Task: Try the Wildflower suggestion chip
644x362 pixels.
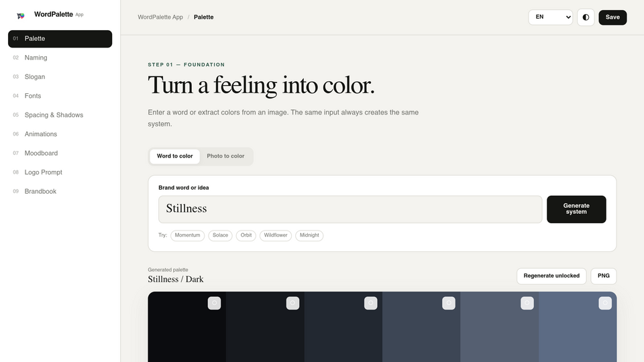Action: click(x=276, y=235)
